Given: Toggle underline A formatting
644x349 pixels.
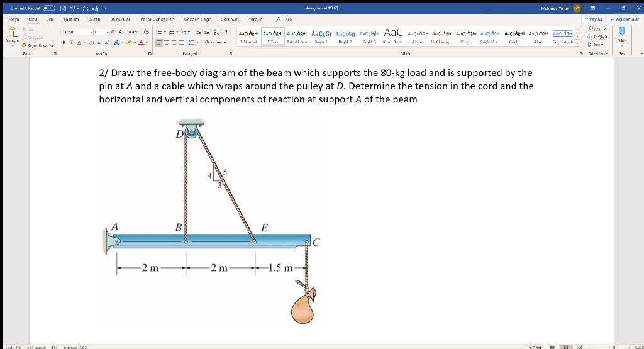Looking at the screenshot, I should [79, 43].
